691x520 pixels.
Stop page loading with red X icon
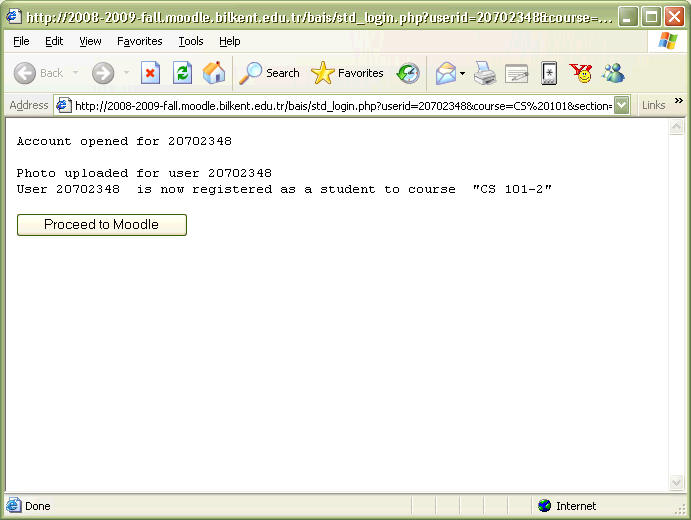[x=150, y=73]
